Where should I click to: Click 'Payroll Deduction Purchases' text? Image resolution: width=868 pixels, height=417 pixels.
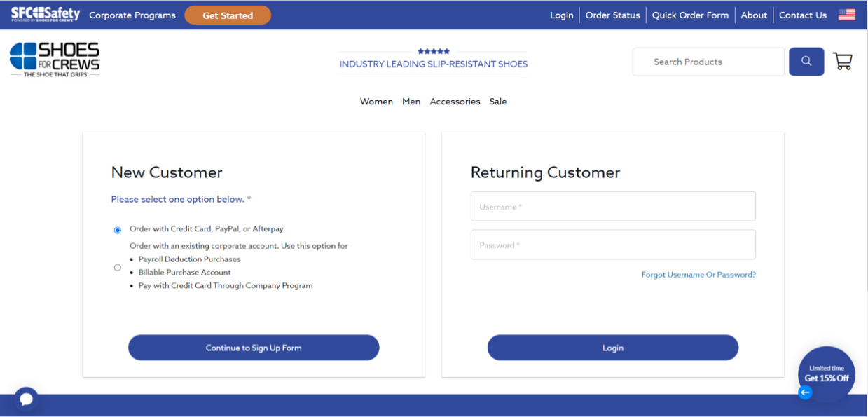[189, 259]
